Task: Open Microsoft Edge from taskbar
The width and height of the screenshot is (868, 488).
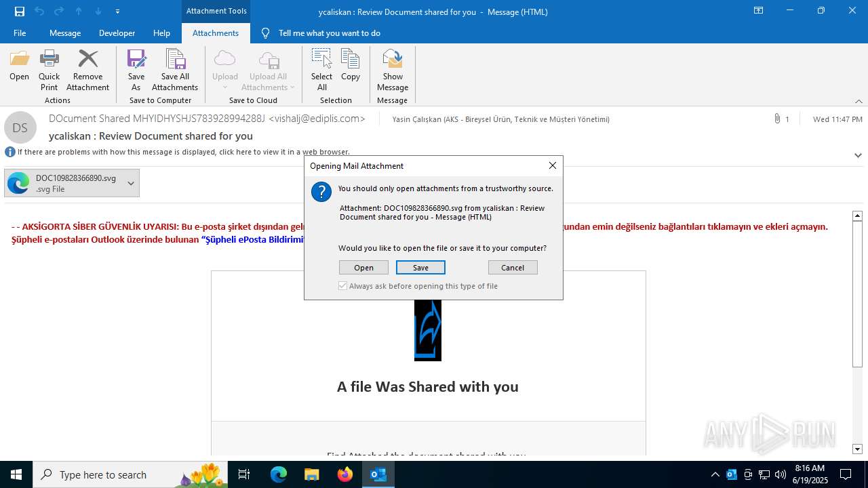Action: coord(279,474)
